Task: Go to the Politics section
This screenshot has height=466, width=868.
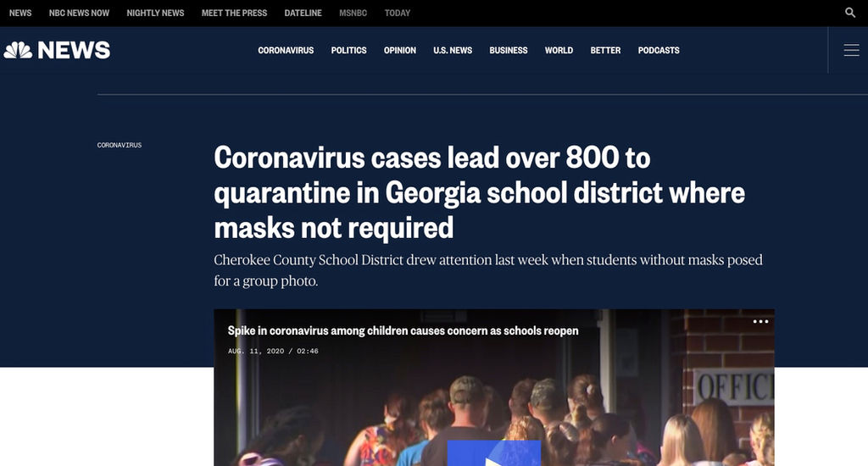Action: [x=348, y=50]
